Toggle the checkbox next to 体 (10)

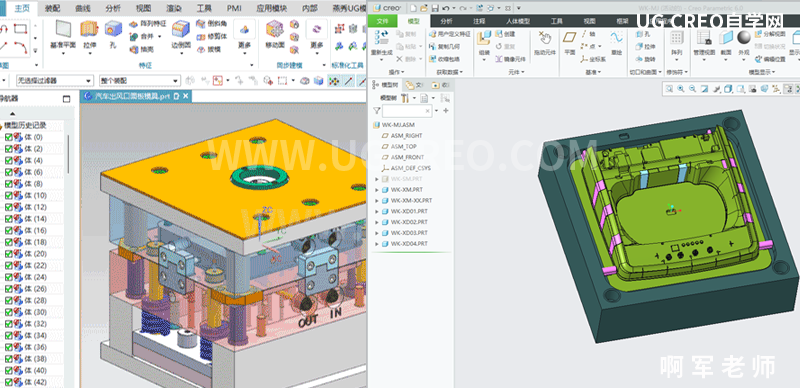click(x=9, y=196)
